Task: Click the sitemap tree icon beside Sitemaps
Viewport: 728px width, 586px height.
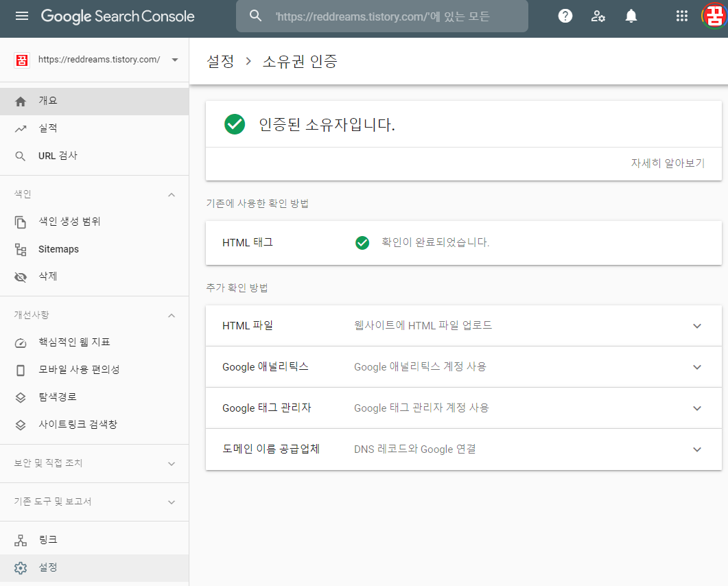Action: [21, 249]
